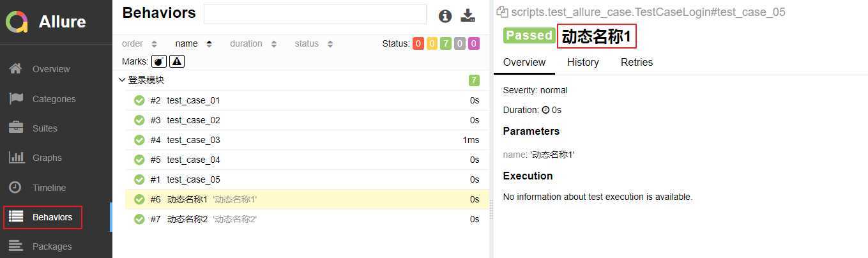Open Graphs bar chart icon
This screenshot has height=258, width=868.
16,157
